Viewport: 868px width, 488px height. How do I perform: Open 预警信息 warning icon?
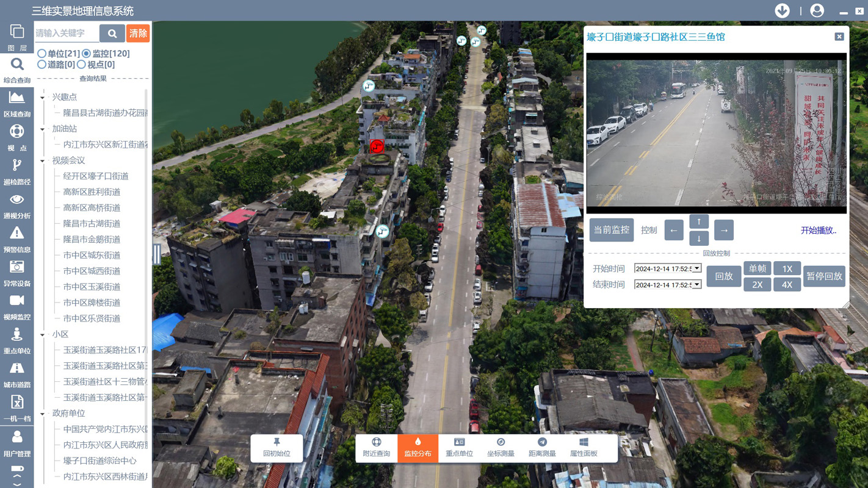click(x=16, y=240)
